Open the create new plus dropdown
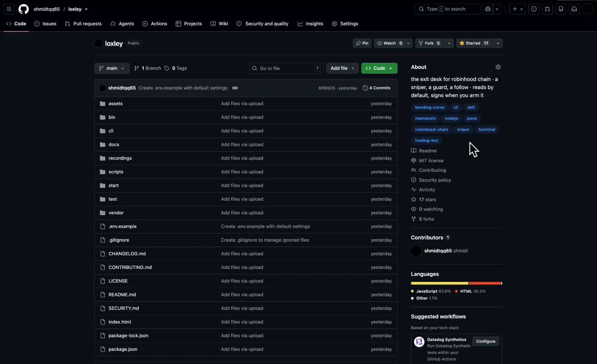The width and height of the screenshot is (597, 364). coord(517,9)
